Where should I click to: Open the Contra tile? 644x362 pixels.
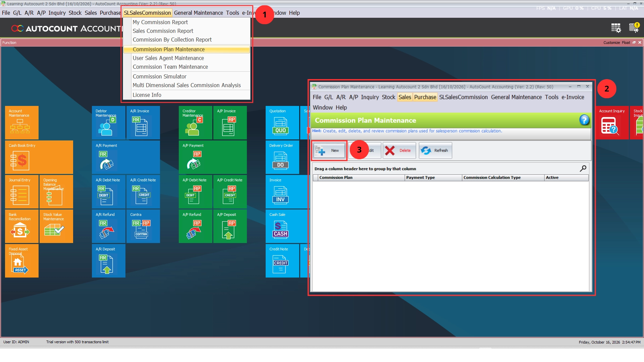tap(143, 226)
